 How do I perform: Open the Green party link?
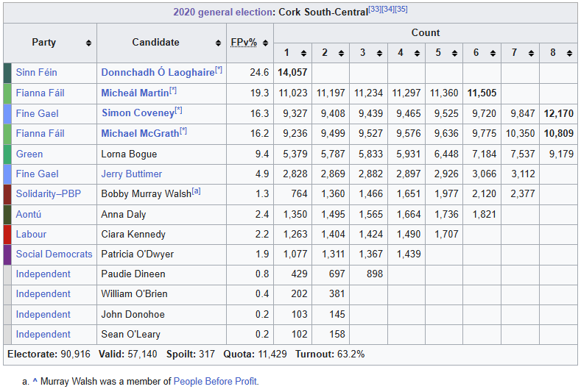[x=29, y=154]
